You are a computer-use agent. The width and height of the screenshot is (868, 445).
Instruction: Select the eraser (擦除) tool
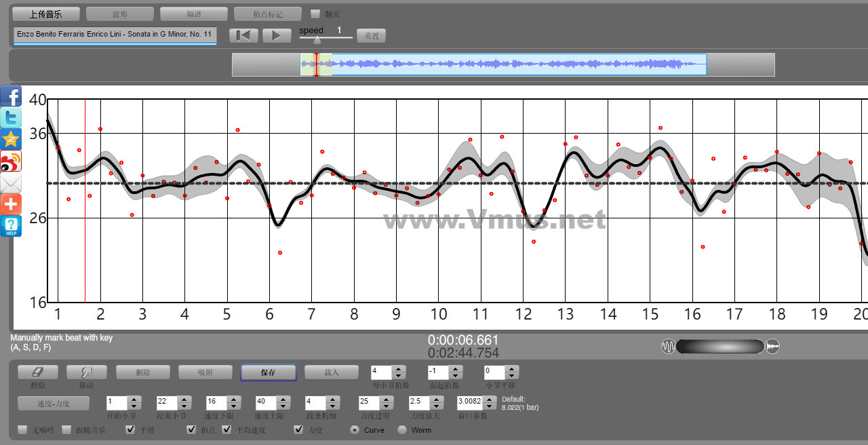[37, 372]
